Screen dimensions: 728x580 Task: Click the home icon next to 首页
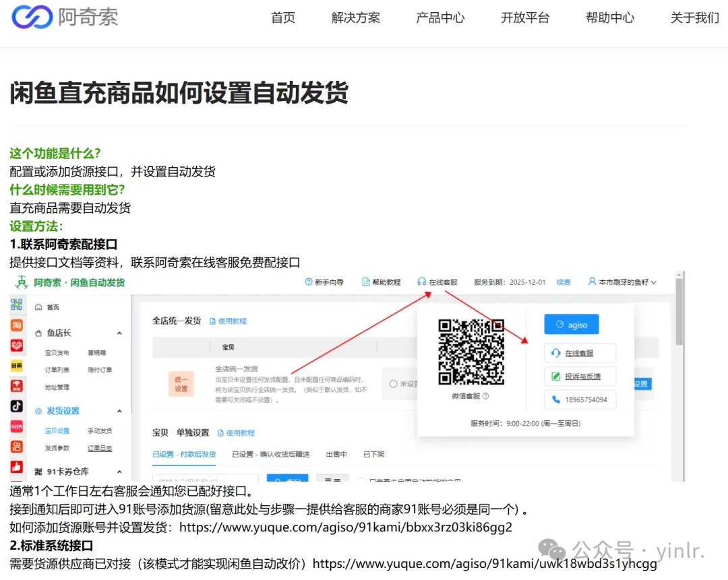tap(38, 307)
